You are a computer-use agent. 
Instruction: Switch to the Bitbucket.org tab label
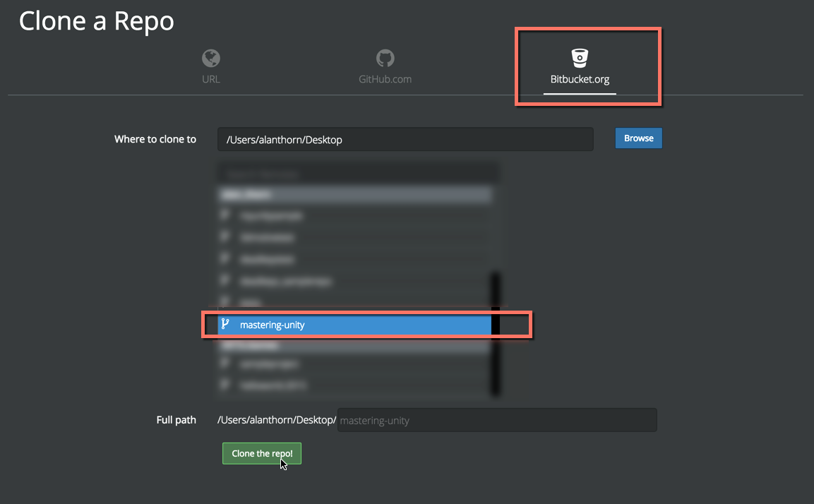click(580, 80)
